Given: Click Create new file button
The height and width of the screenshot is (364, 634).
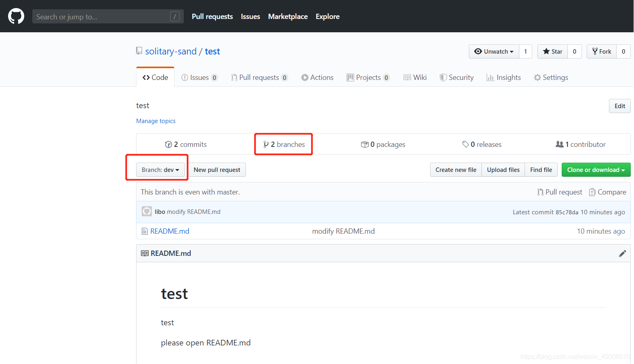Looking at the screenshot, I should click(456, 170).
